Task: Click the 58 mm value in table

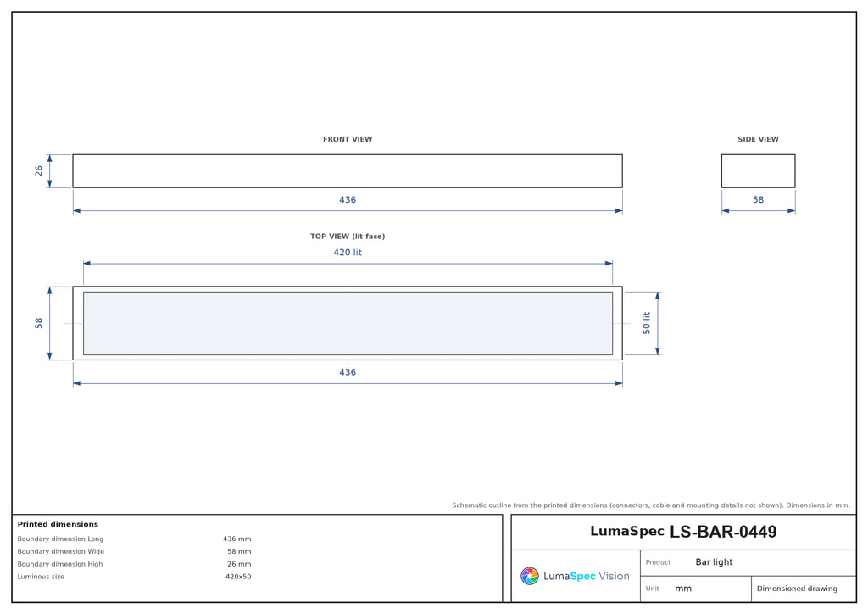Action: [x=239, y=551]
